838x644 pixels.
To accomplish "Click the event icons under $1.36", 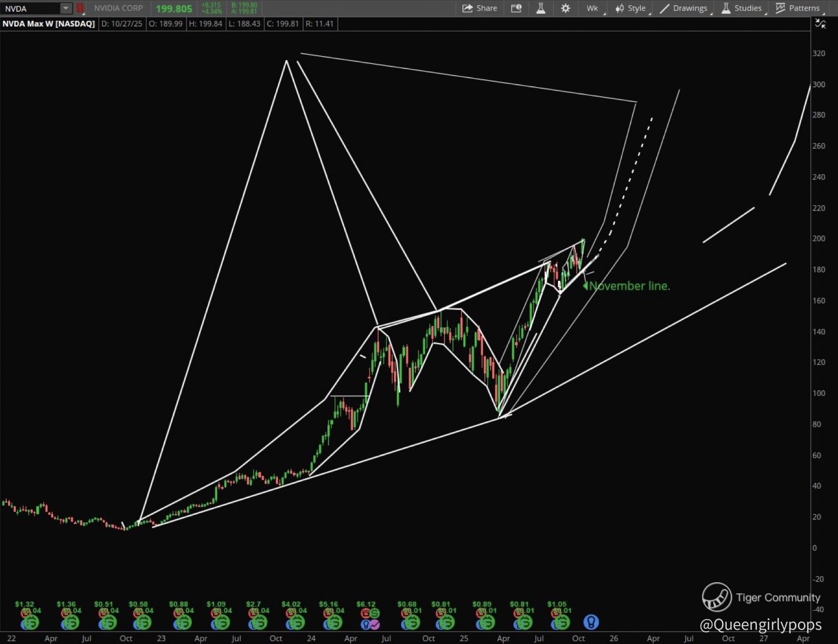I will [69, 619].
